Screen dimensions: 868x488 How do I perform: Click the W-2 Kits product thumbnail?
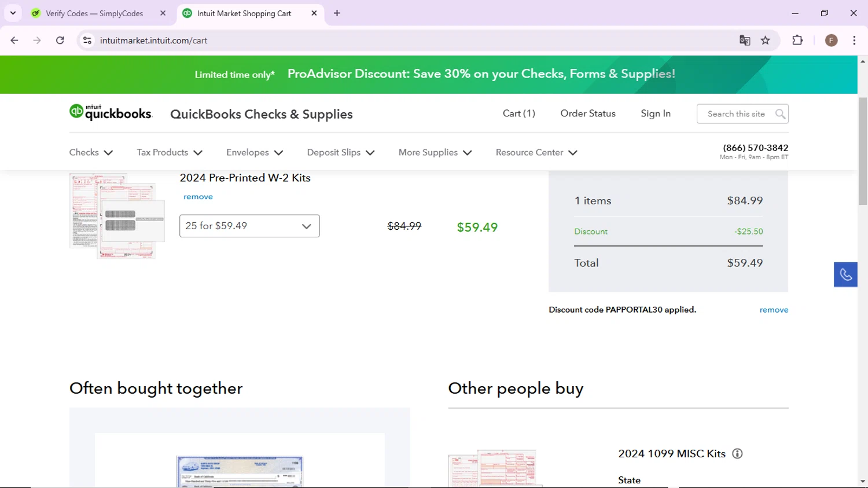117,216
